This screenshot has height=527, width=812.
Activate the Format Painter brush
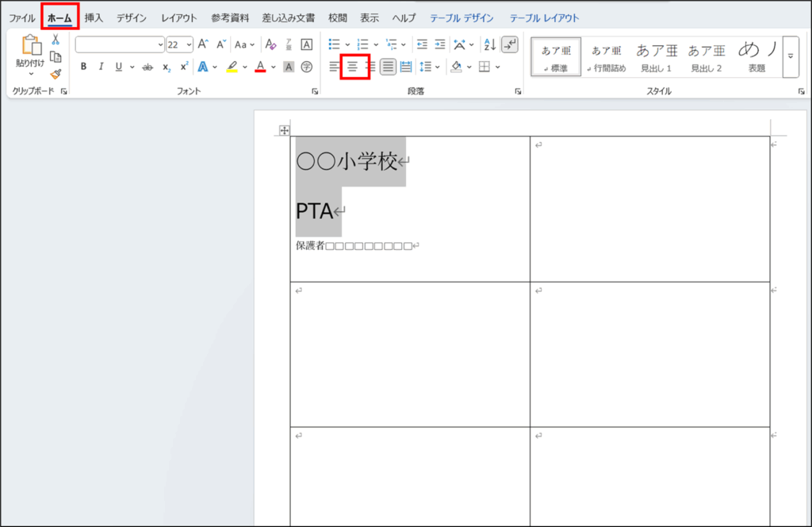click(56, 74)
